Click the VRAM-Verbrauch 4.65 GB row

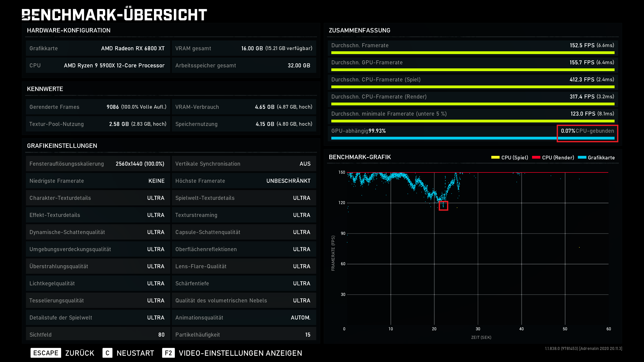(x=244, y=107)
